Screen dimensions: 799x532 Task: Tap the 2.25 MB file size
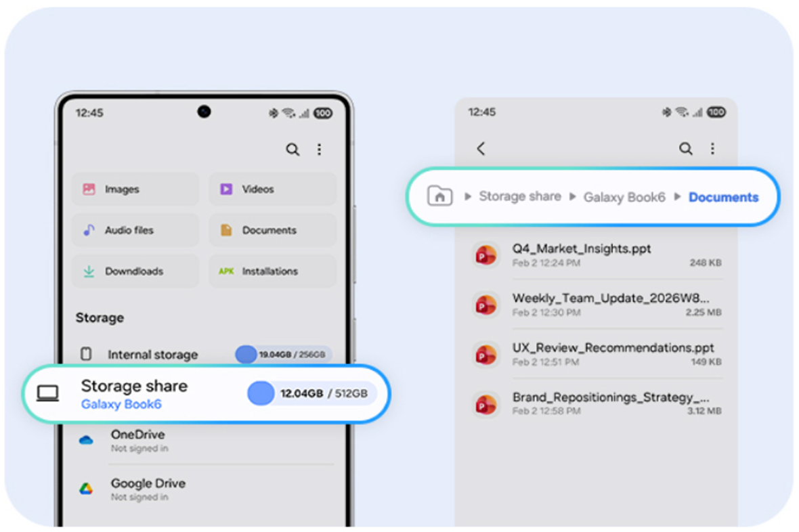tap(704, 313)
